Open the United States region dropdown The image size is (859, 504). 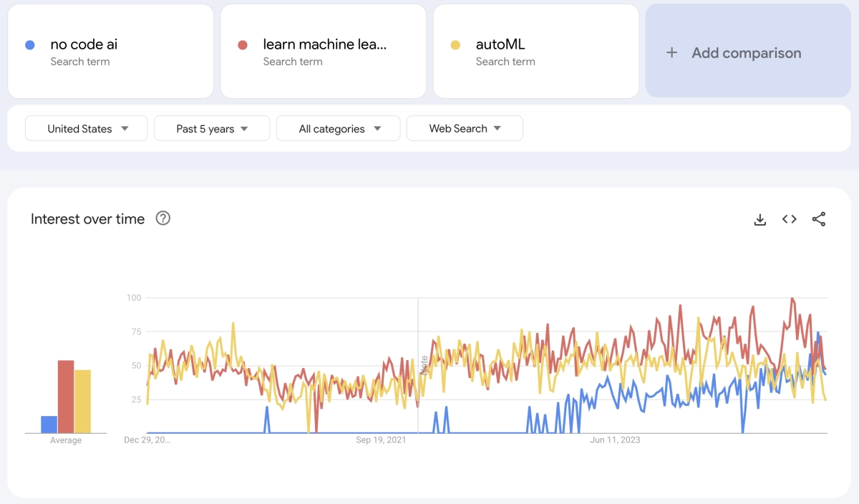pyautogui.click(x=86, y=128)
